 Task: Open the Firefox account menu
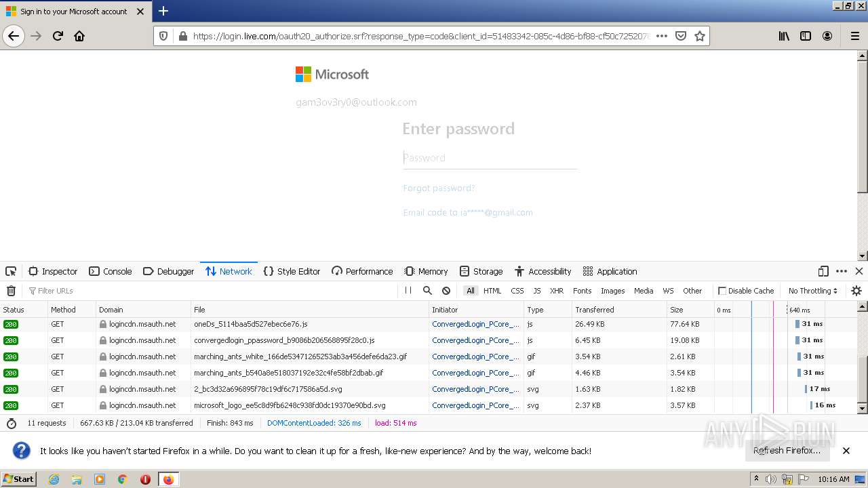point(827,36)
